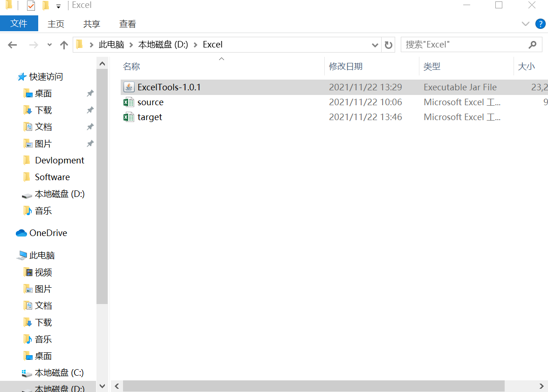Click the sidebar scroll up arrow
This screenshot has width=548, height=392.
pyautogui.click(x=102, y=63)
